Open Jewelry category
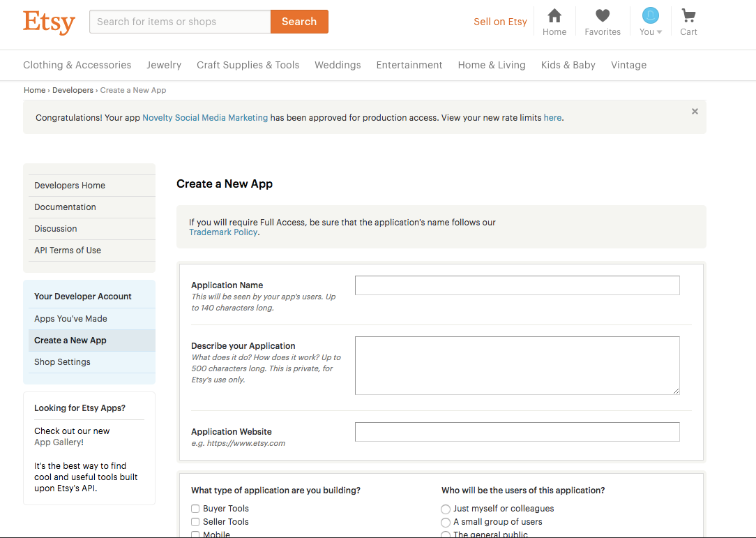The image size is (756, 538). point(164,65)
